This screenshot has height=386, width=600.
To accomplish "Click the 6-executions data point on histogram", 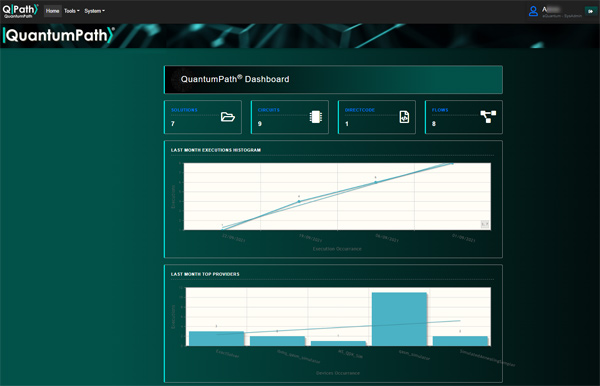I will [375, 182].
